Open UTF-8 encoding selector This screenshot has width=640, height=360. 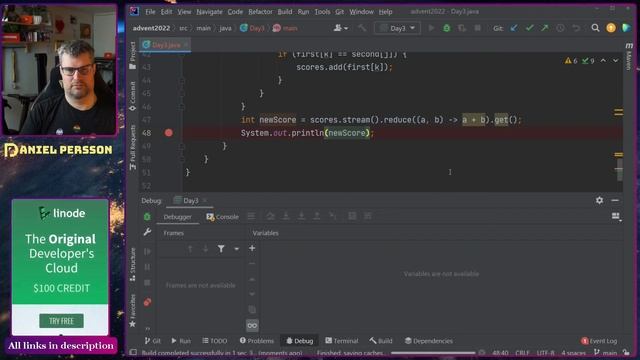click(x=545, y=353)
